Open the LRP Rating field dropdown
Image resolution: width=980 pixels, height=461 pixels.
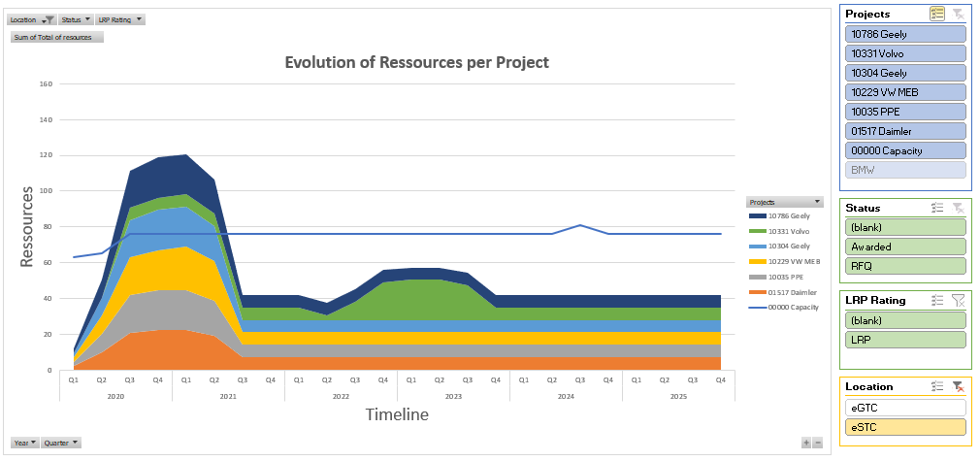click(x=120, y=20)
